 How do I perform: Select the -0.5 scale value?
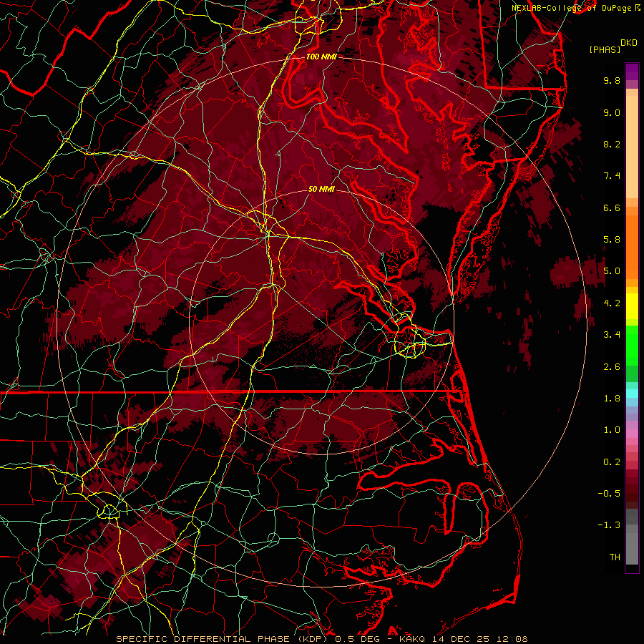pyautogui.click(x=609, y=494)
